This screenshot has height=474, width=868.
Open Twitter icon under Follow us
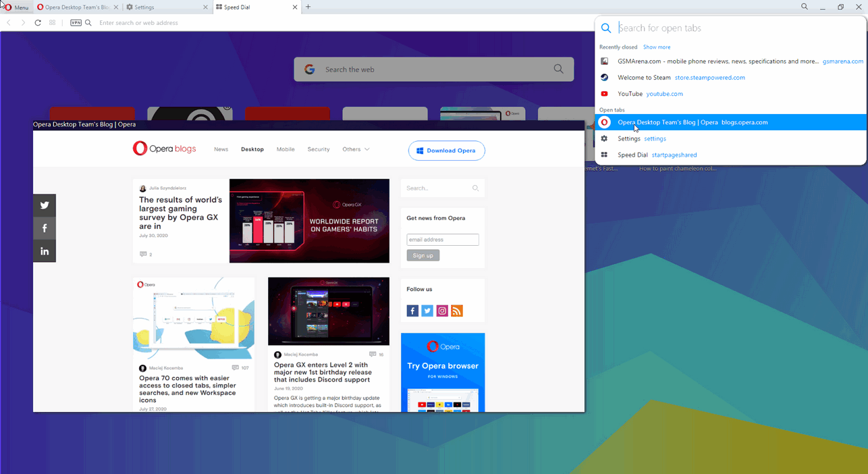427,311
